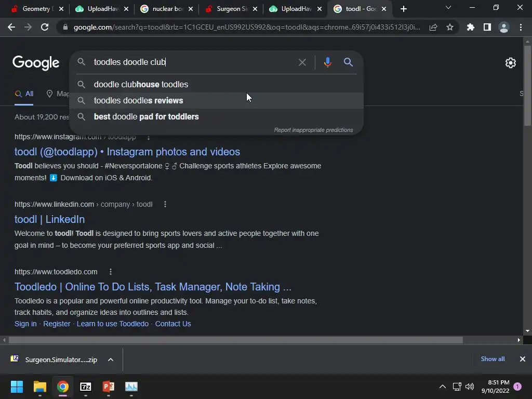Click the horizontal scrollbar thumb

pyautogui.click(x=236, y=340)
